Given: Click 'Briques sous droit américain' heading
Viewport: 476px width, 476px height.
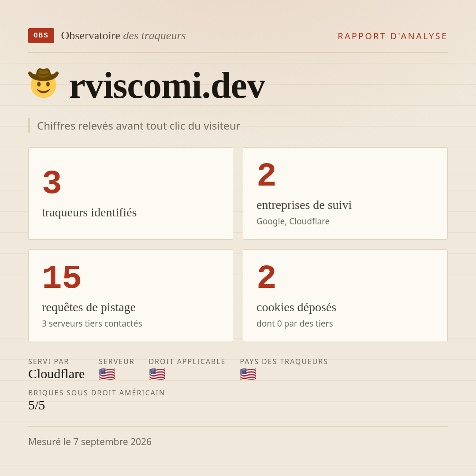Looking at the screenshot, I should tap(97, 393).
